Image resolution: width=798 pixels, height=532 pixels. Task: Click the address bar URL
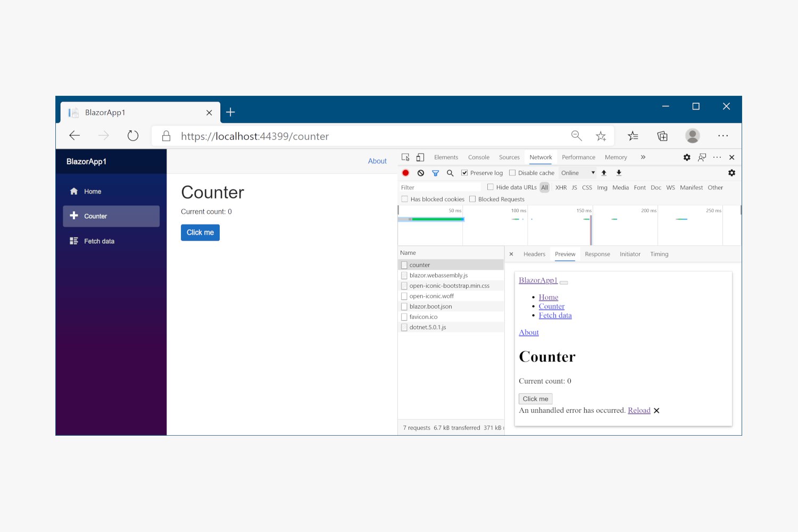(x=255, y=136)
